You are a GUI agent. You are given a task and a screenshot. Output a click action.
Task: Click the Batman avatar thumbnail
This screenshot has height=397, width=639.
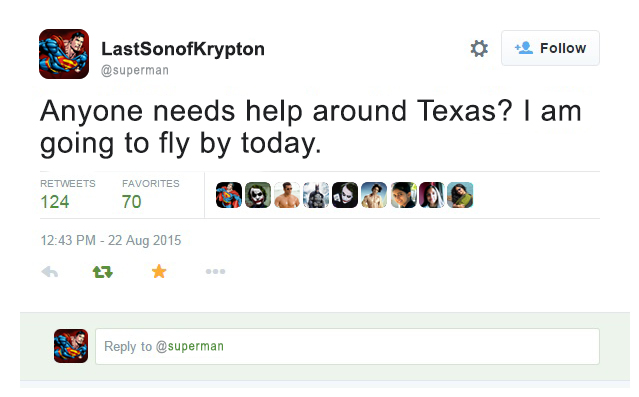click(x=316, y=195)
